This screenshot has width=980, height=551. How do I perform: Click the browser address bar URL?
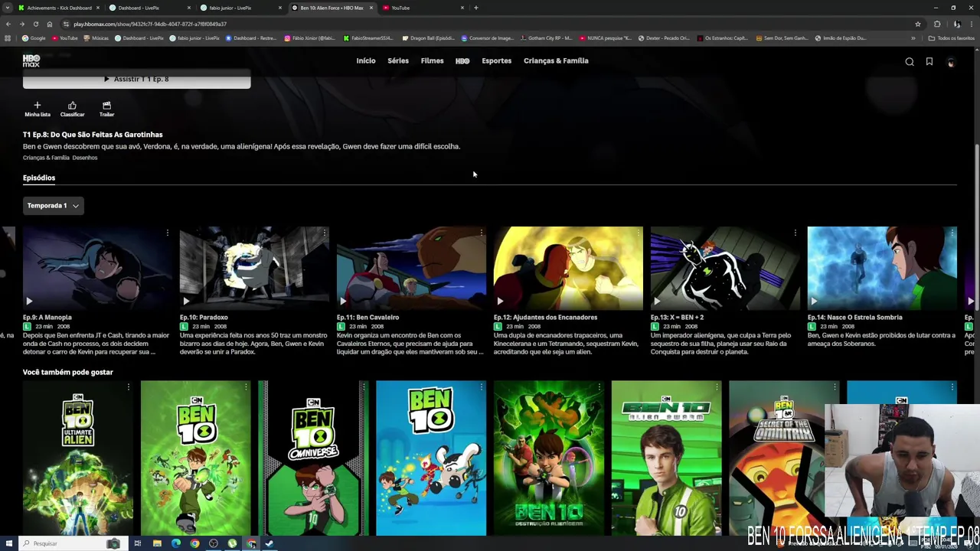coord(150,24)
